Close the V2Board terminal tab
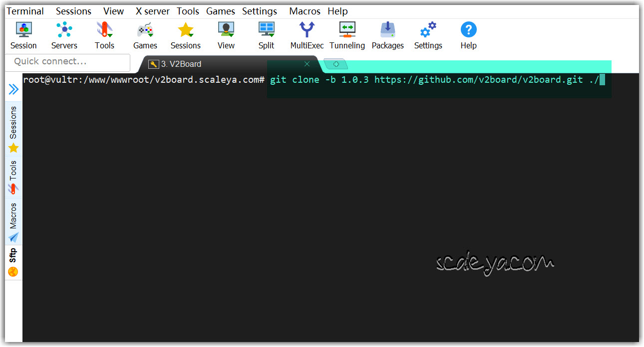The image size is (644, 347). [307, 64]
